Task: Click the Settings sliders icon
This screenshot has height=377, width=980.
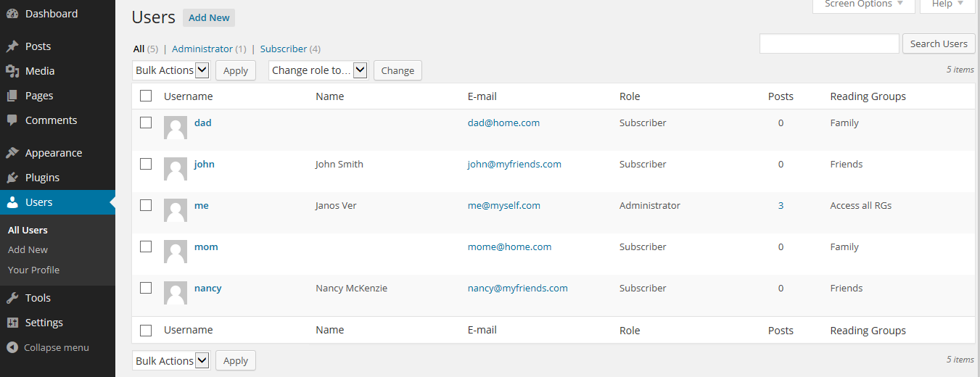Action: pyautogui.click(x=12, y=323)
